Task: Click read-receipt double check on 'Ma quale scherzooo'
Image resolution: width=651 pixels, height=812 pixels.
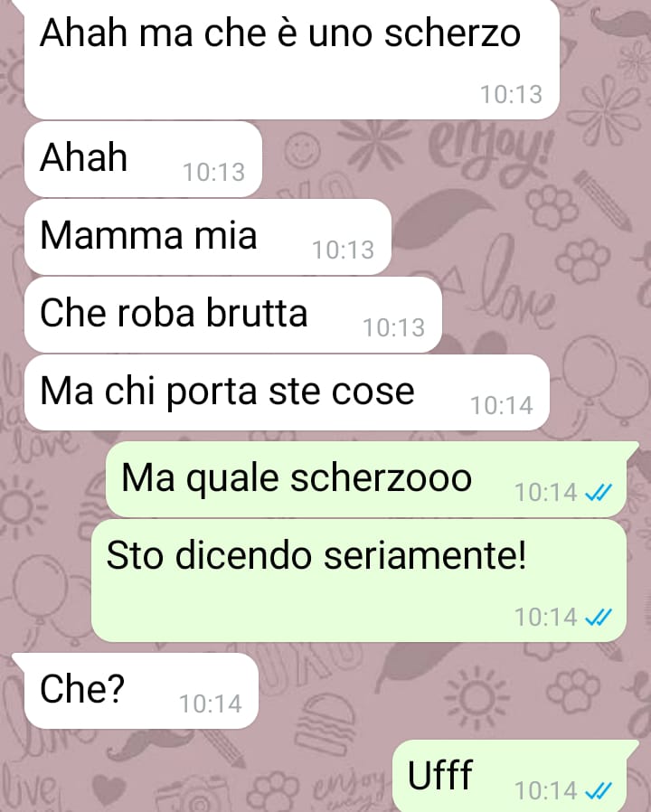Action: (599, 493)
